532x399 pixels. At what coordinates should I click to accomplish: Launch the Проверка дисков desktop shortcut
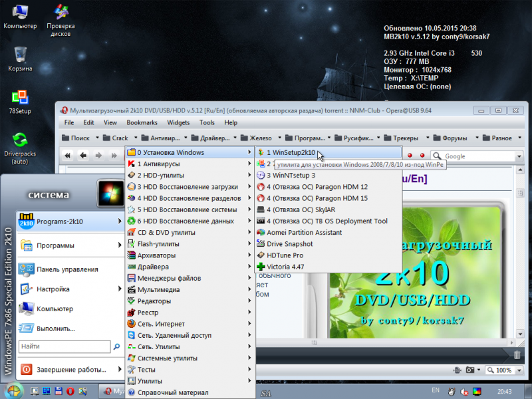click(x=61, y=20)
